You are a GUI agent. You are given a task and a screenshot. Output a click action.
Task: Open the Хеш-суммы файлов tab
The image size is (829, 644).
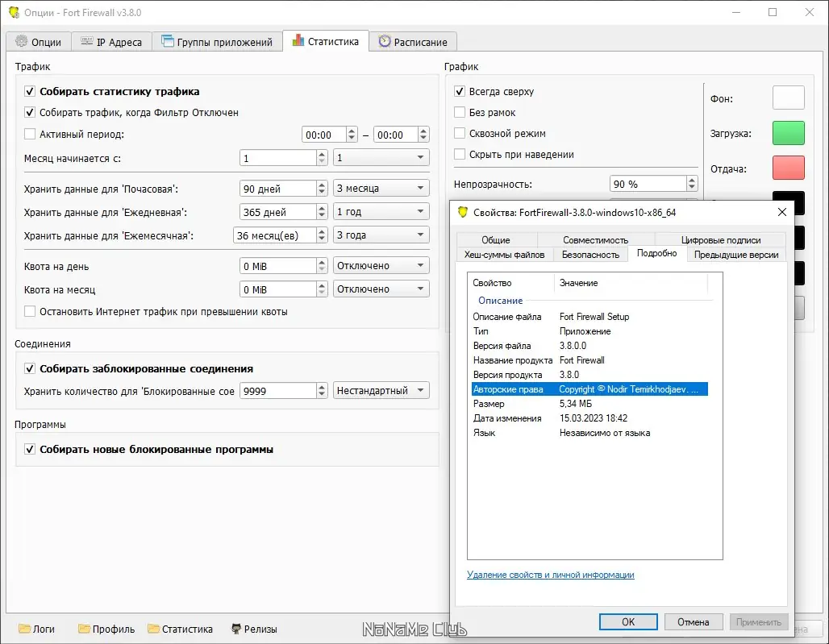(x=504, y=255)
